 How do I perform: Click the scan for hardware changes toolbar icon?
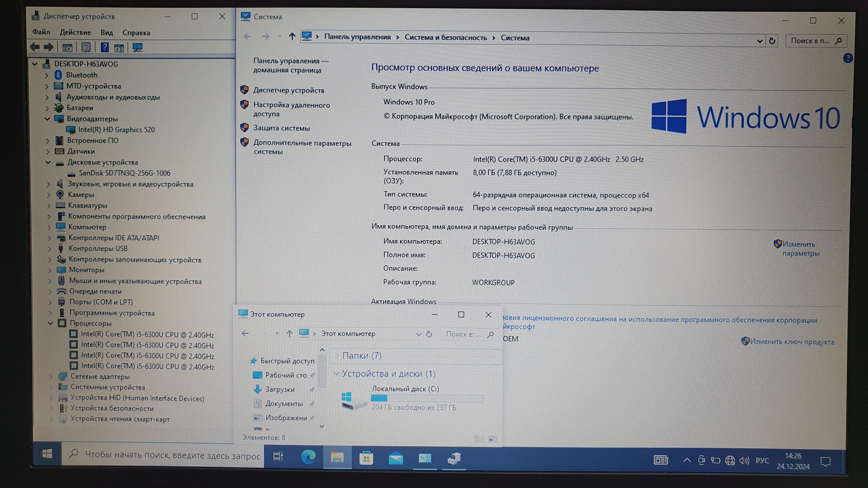tap(137, 47)
